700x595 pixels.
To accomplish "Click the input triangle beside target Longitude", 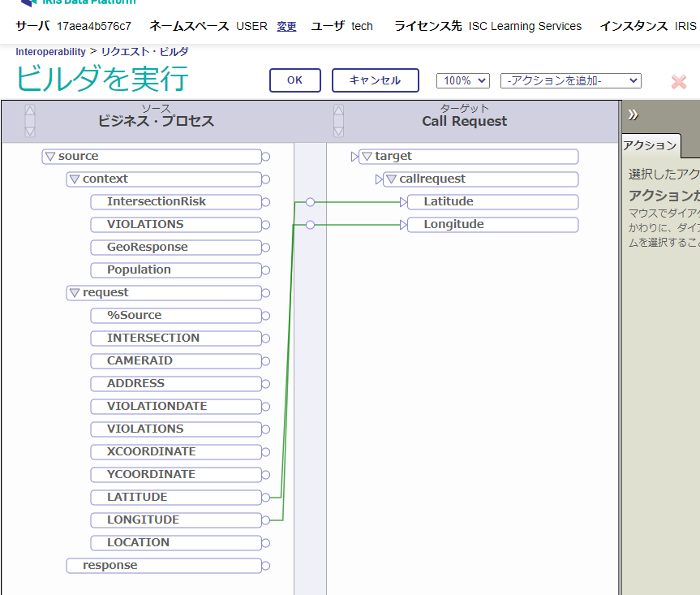I will (x=403, y=225).
